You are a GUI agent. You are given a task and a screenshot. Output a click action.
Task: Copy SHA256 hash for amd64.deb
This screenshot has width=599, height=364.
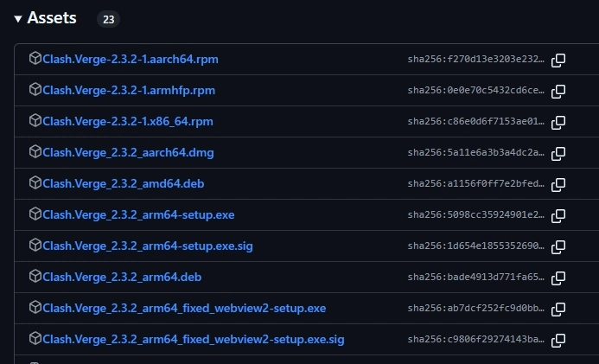(558, 184)
